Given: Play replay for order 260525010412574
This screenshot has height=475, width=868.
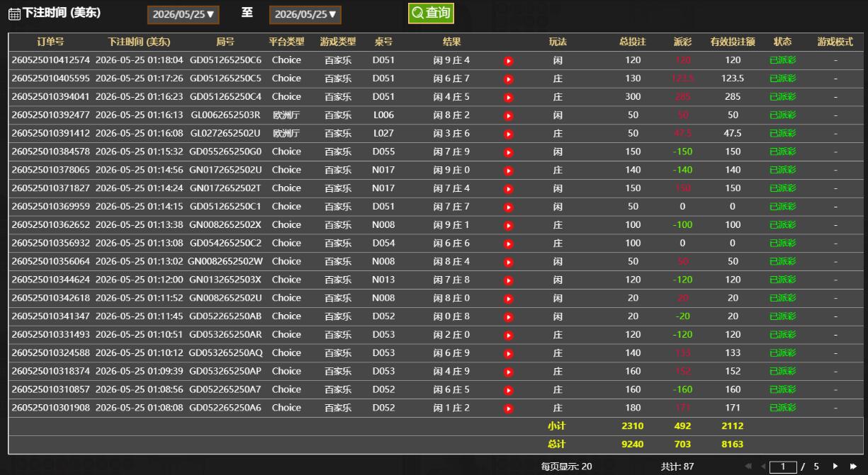Looking at the screenshot, I should (x=508, y=61).
